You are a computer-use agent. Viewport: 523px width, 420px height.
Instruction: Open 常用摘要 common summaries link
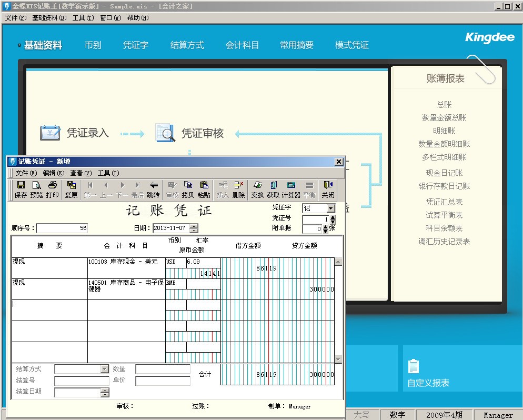point(297,45)
